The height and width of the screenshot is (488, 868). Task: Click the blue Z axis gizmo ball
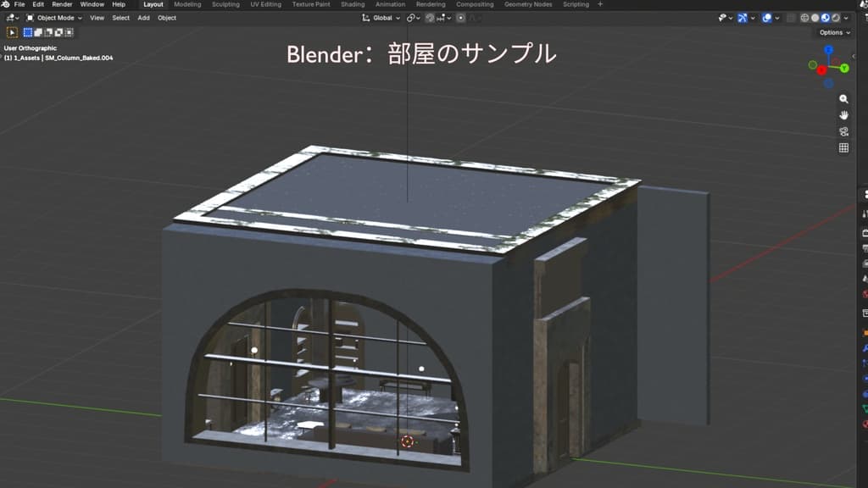coord(829,50)
